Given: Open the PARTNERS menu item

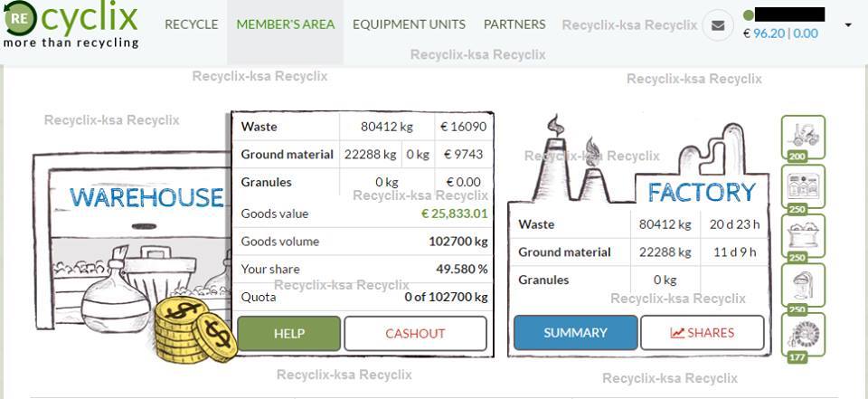Looking at the screenshot, I should coord(514,24).
